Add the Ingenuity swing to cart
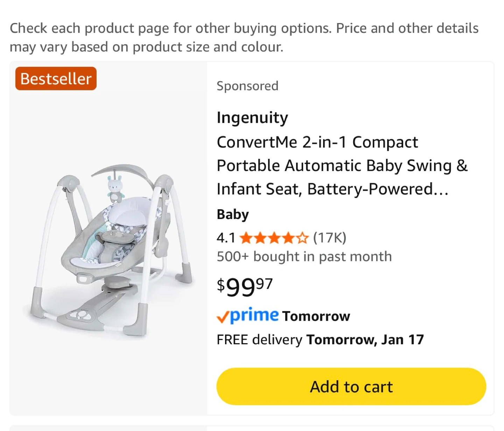Viewport: 504px width, 431px height. (351, 387)
